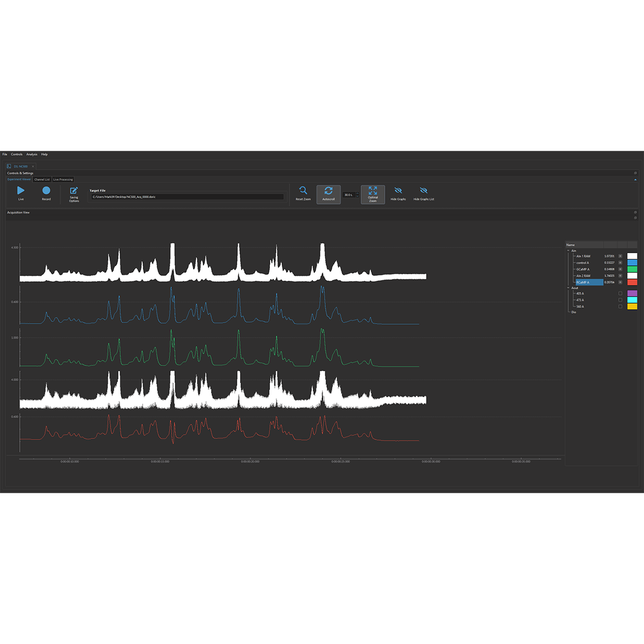Click the red color swatch for RCaMP A
Image resolution: width=644 pixels, height=644 pixels.
coord(632,282)
